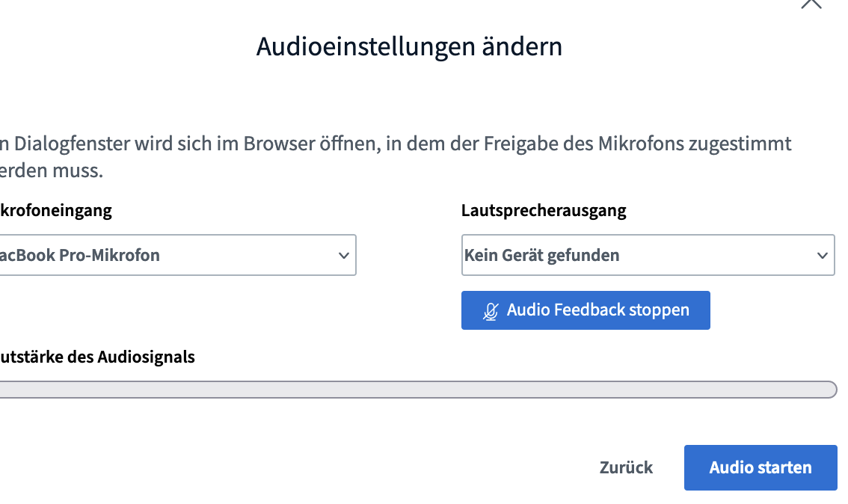Click Zurück to go back
Viewport: 848px width, 504px height.
[x=626, y=467]
